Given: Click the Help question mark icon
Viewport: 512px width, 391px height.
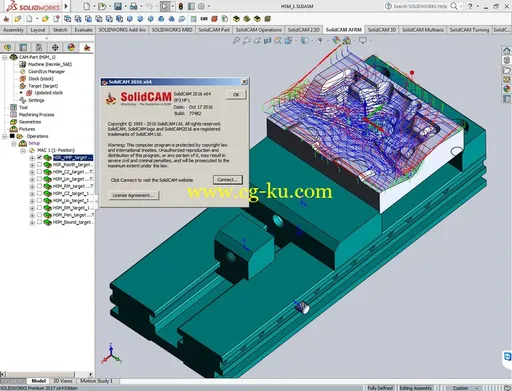Looking at the screenshot, I should tap(470, 6).
